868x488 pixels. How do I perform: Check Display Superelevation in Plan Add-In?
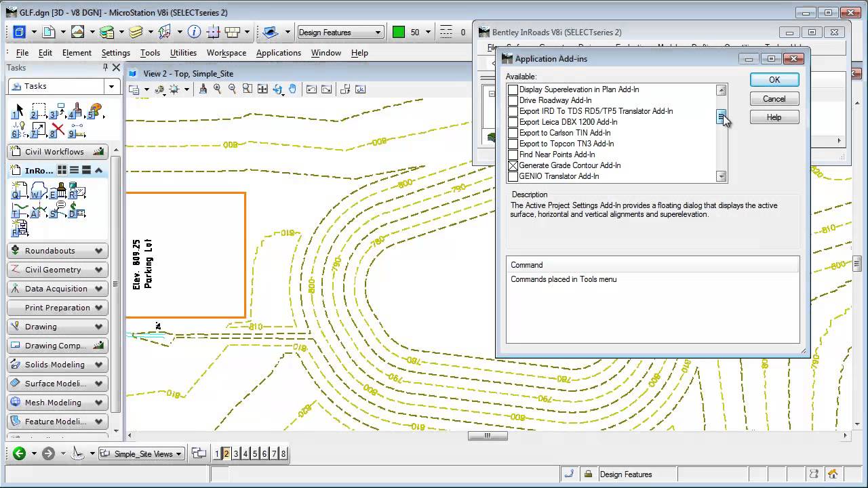[513, 89]
